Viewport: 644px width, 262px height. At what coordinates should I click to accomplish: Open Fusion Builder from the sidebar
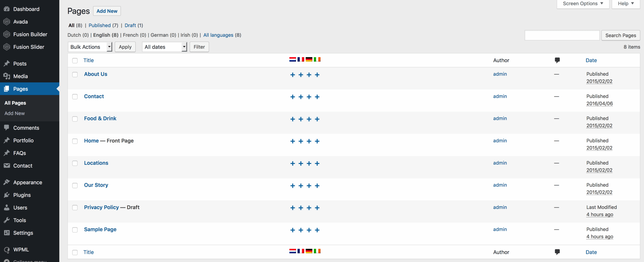30,34
